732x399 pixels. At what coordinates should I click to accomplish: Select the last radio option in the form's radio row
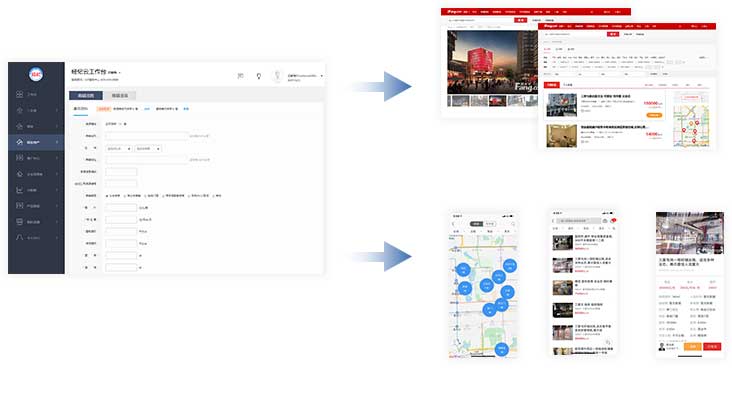[x=213, y=196]
